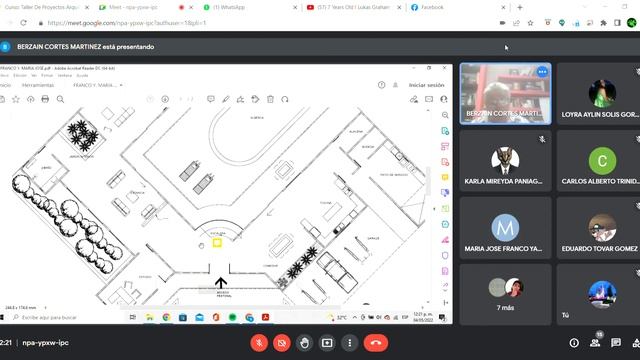Bookmark this page with the star icon
The height and width of the screenshot is (360, 640).
coord(530,23)
